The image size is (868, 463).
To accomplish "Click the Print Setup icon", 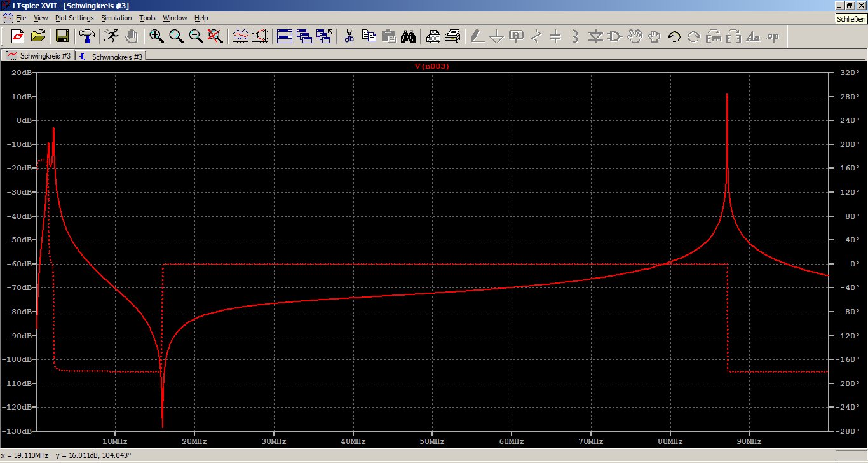I will [433, 36].
